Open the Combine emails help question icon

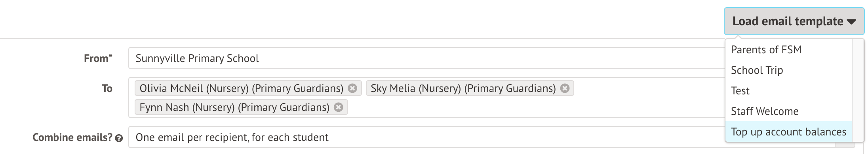pyautogui.click(x=119, y=138)
